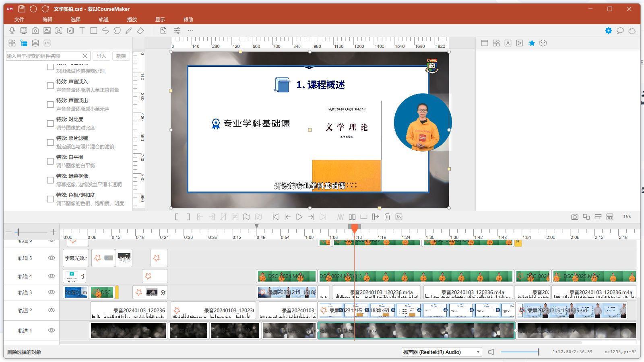Image resolution: width=644 pixels, height=362 pixels.
Task: Open the 3D cube panel icon
Action: tap(543, 43)
